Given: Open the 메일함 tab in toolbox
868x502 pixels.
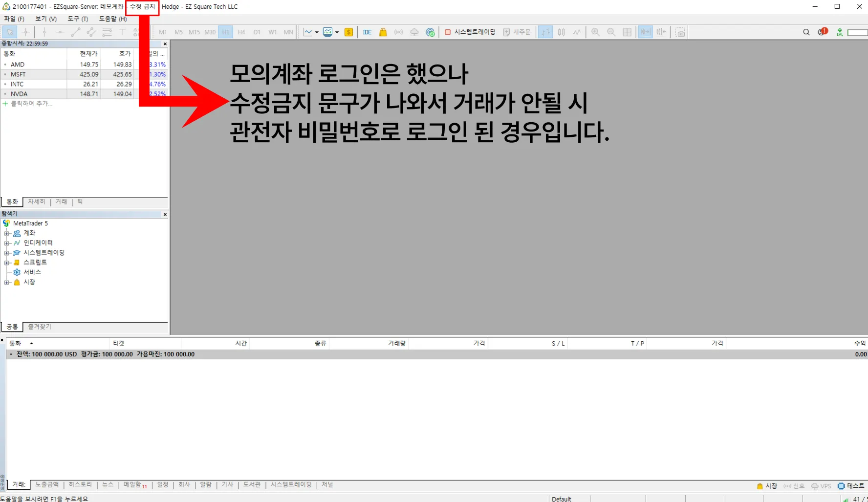Looking at the screenshot, I should click(x=135, y=485).
